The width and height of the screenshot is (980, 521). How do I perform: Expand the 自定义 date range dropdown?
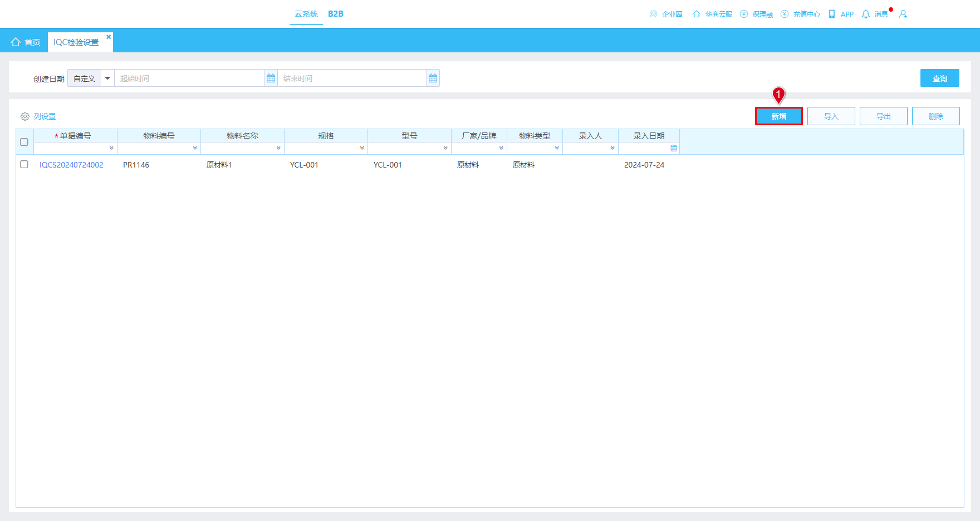[107, 78]
